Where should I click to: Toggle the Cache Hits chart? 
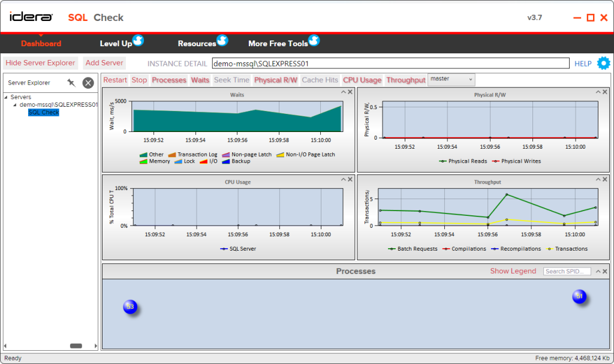(x=320, y=80)
